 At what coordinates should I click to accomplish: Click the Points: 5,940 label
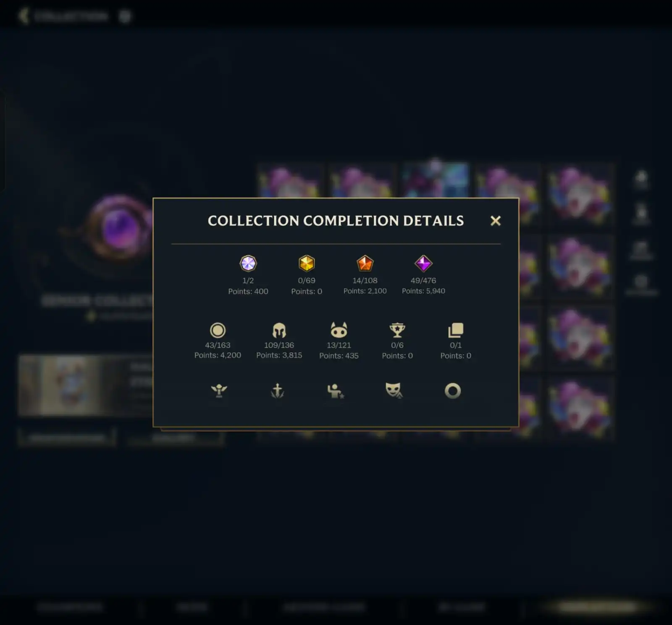tap(423, 291)
